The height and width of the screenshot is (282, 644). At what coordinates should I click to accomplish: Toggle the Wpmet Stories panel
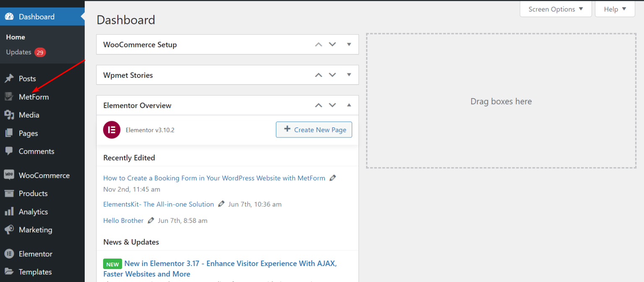tap(349, 75)
